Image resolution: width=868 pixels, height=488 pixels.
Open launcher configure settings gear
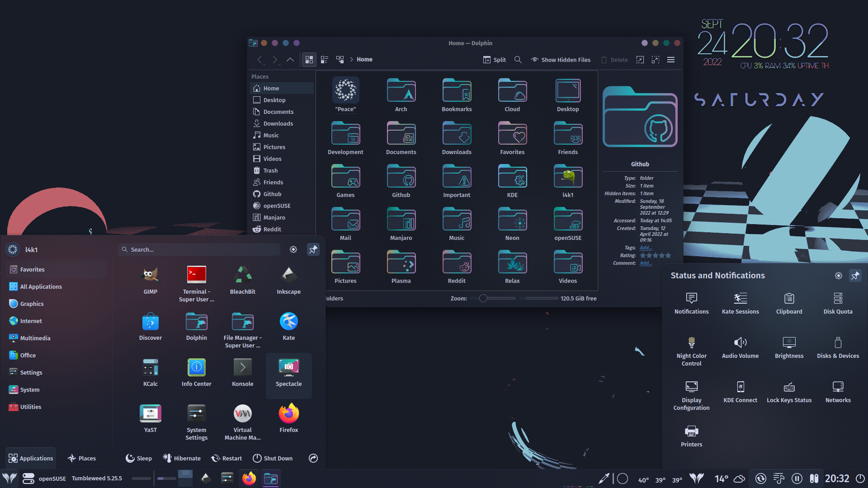(293, 249)
